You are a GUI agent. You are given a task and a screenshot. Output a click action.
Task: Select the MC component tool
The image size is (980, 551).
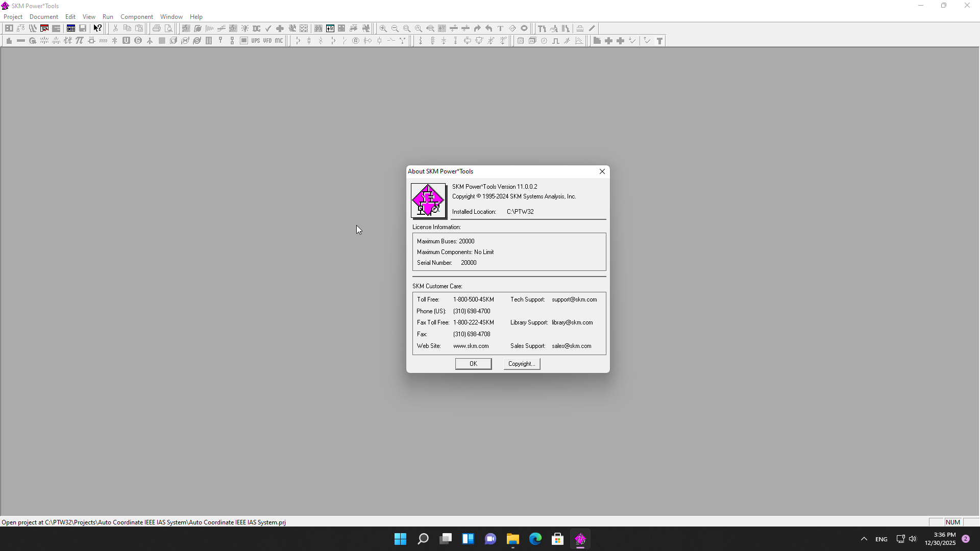279,41
